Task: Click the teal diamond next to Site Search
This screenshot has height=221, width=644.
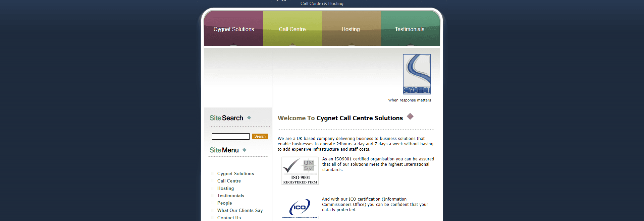Action: point(249,118)
